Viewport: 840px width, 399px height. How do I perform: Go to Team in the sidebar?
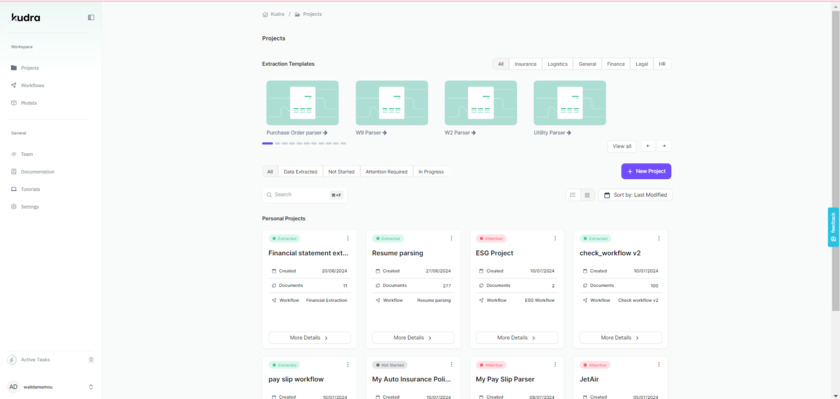(22, 154)
